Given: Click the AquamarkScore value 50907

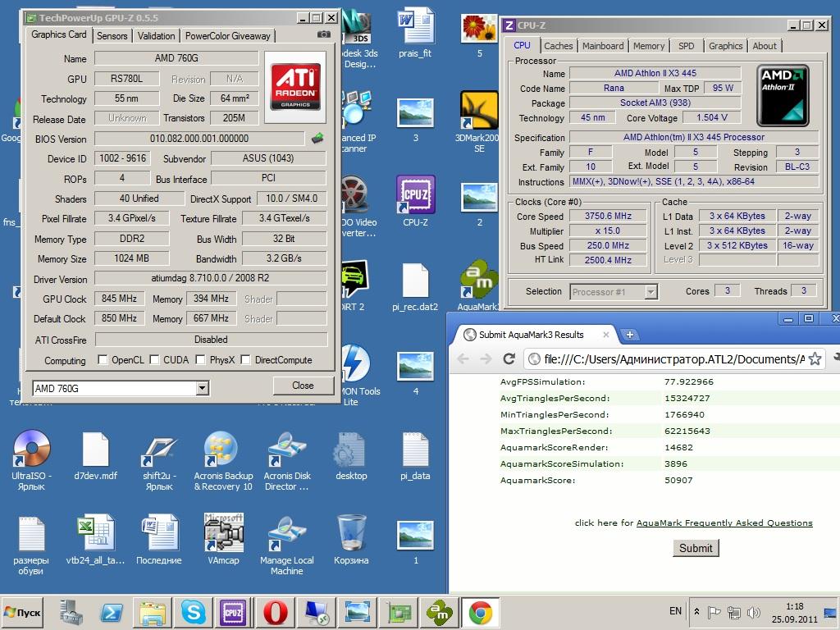Looking at the screenshot, I should coord(678,480).
